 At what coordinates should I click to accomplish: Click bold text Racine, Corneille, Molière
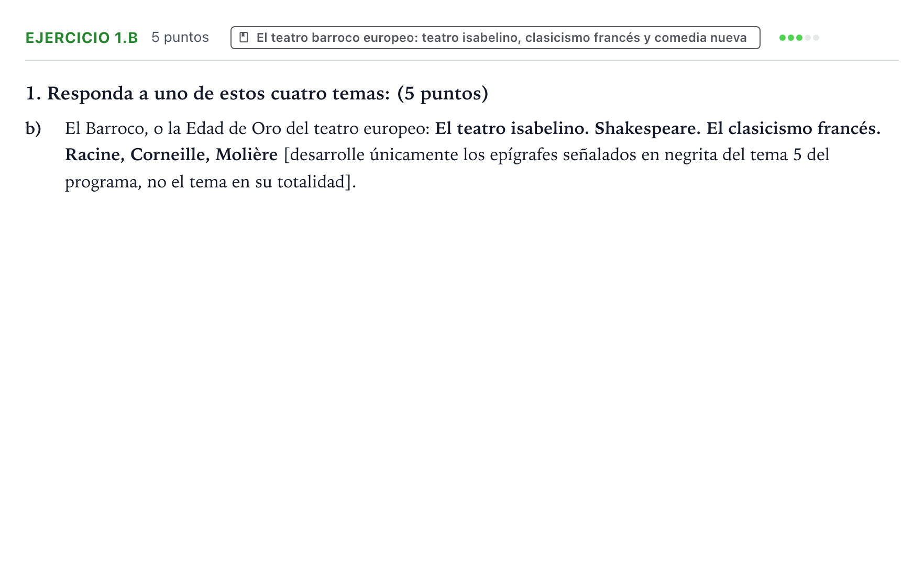click(171, 155)
